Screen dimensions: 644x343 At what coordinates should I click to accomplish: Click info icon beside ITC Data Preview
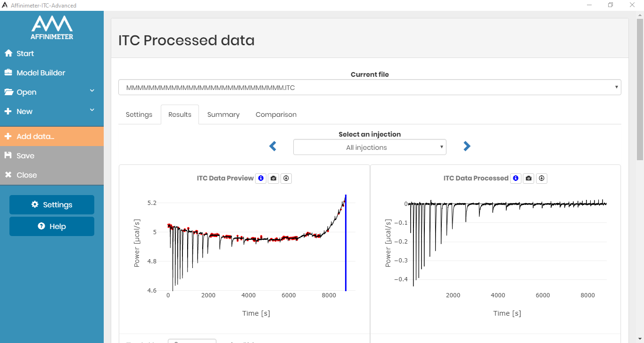(261, 178)
